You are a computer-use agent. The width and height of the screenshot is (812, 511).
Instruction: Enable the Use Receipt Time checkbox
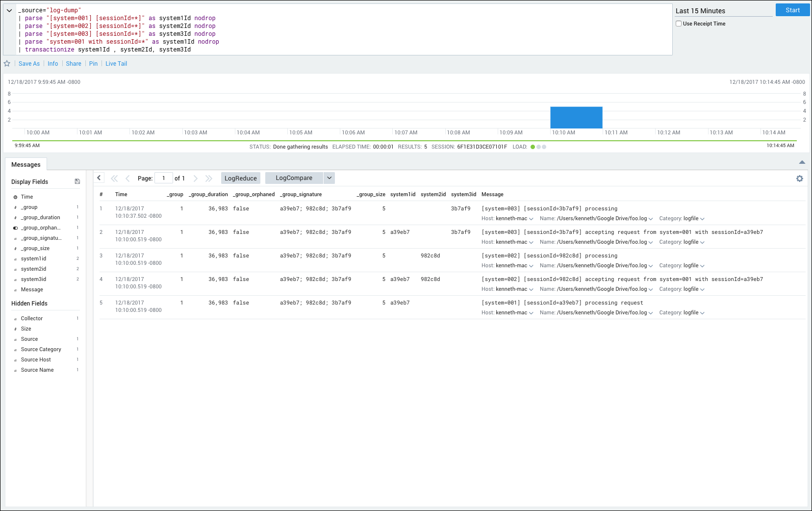click(x=679, y=24)
